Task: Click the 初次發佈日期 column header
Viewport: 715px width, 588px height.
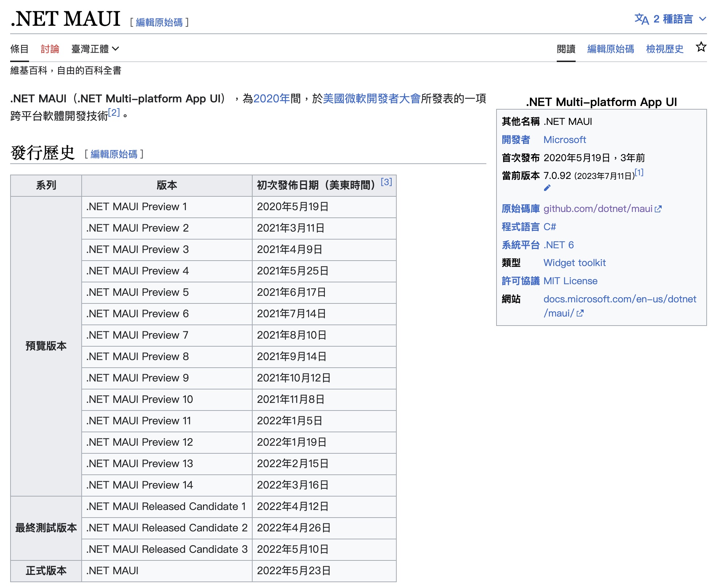Action: (324, 185)
